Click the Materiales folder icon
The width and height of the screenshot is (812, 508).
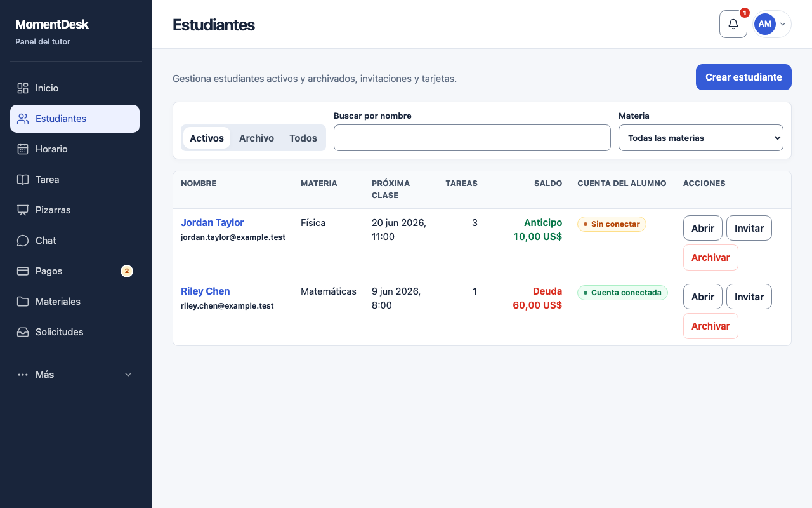[23, 302]
